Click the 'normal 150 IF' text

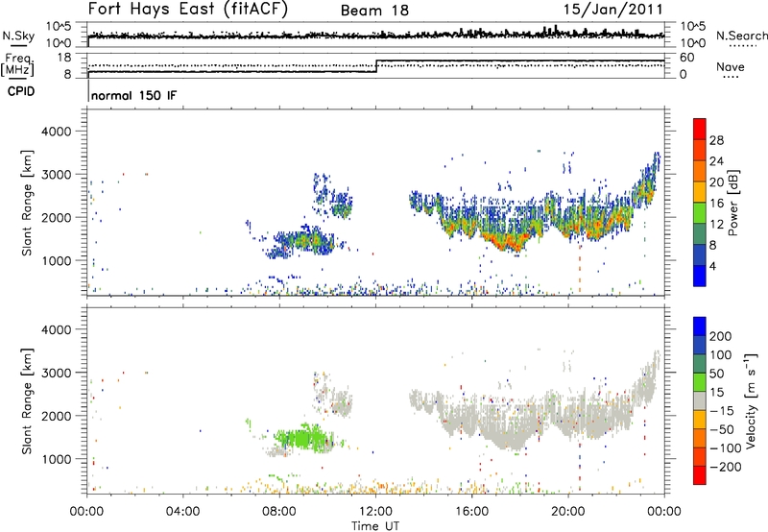133,95
